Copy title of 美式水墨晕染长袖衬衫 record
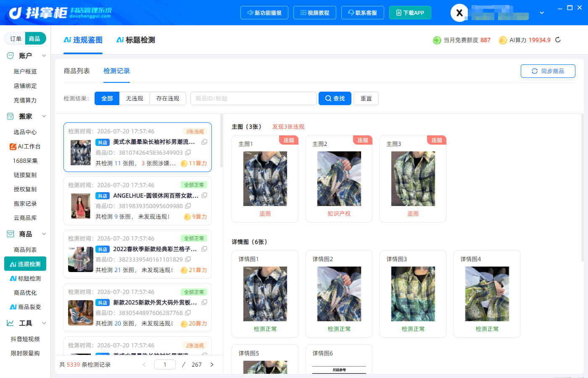Image resolution: width=588 pixels, height=378 pixels. tap(204, 142)
